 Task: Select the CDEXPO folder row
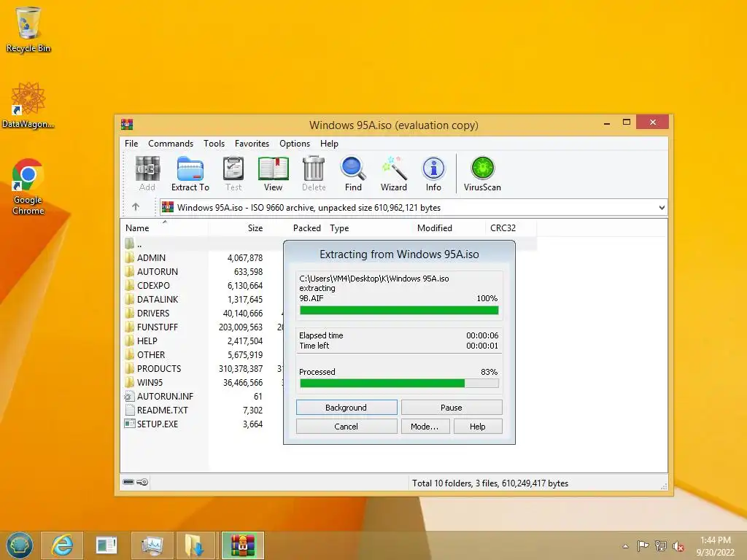coord(203,285)
